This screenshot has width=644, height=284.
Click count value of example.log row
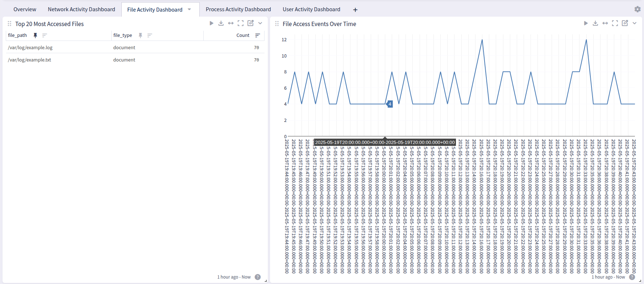pyautogui.click(x=256, y=47)
